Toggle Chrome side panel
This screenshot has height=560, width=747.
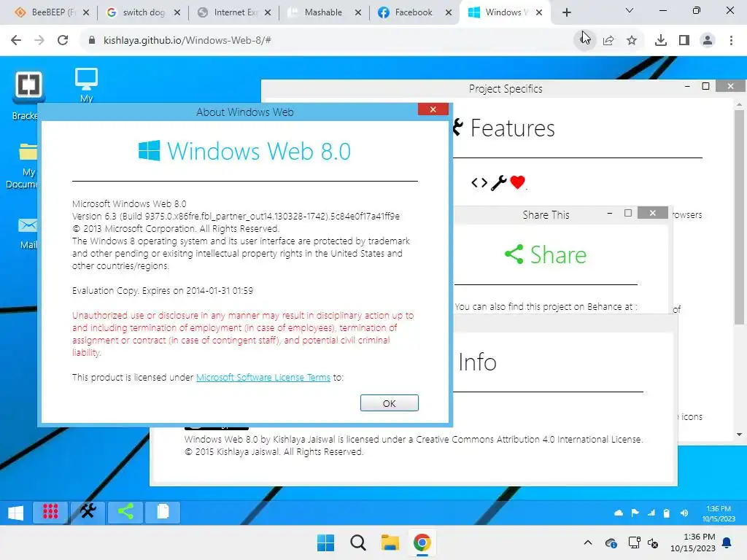pos(684,41)
